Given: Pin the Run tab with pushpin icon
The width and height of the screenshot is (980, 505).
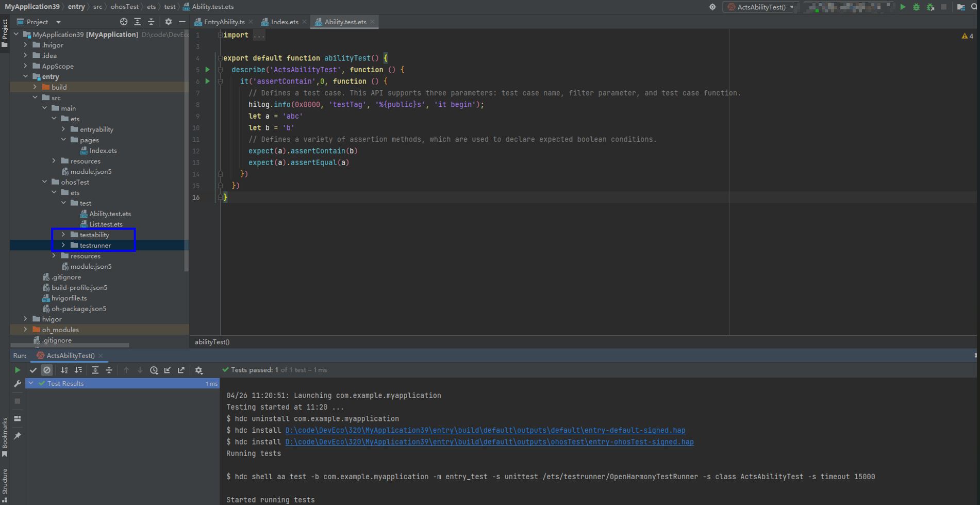Looking at the screenshot, I should 18,436.
